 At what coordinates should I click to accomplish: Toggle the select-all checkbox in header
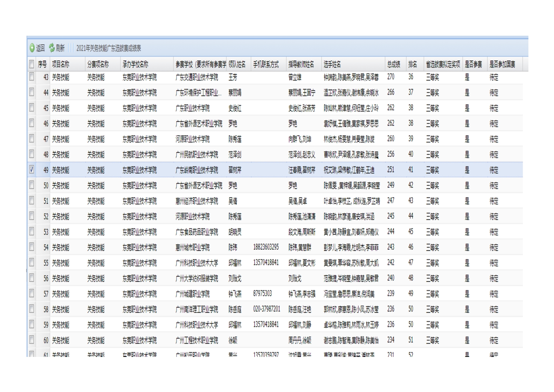click(32, 64)
